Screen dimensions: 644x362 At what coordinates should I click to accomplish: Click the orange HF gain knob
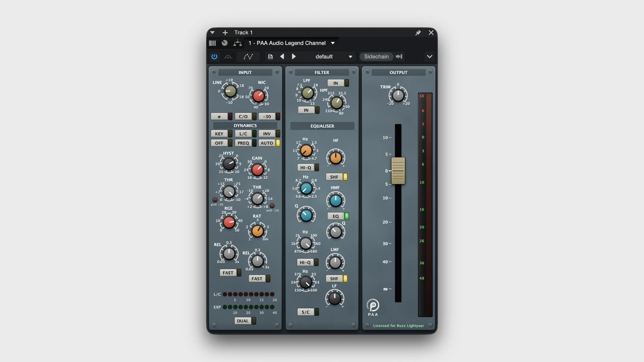[336, 158]
